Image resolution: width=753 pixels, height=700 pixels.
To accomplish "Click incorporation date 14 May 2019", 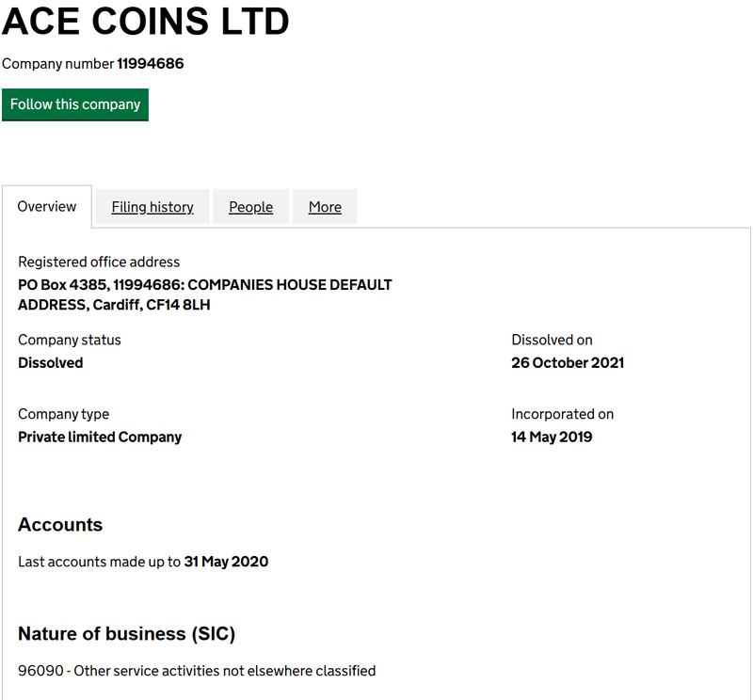I will tap(552, 437).
